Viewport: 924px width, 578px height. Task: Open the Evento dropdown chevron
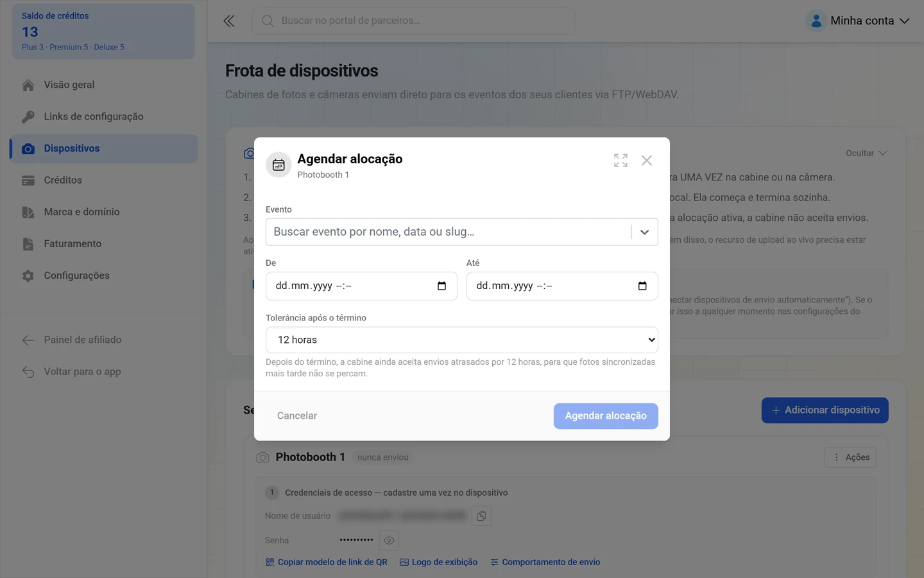tap(644, 232)
